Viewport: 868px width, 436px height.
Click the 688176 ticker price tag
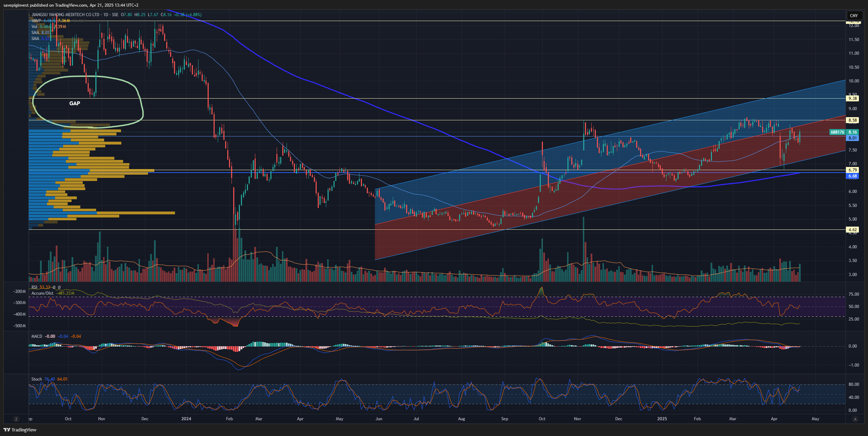(837, 132)
